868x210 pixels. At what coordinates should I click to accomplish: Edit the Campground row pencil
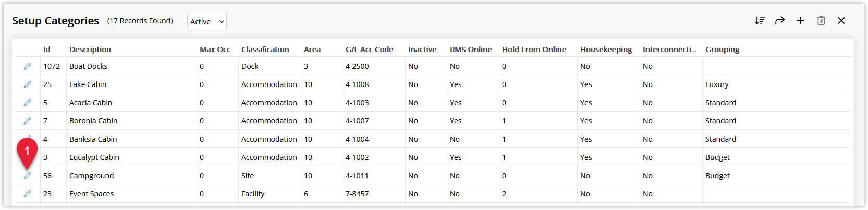pos(27,176)
